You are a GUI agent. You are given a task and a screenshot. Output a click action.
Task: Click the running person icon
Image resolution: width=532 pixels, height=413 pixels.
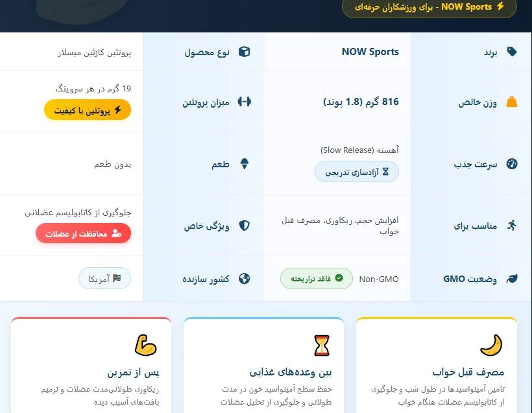pyautogui.click(x=512, y=226)
